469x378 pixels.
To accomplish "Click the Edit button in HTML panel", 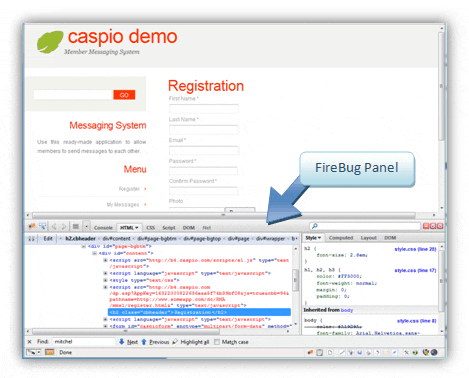I will [48, 238].
